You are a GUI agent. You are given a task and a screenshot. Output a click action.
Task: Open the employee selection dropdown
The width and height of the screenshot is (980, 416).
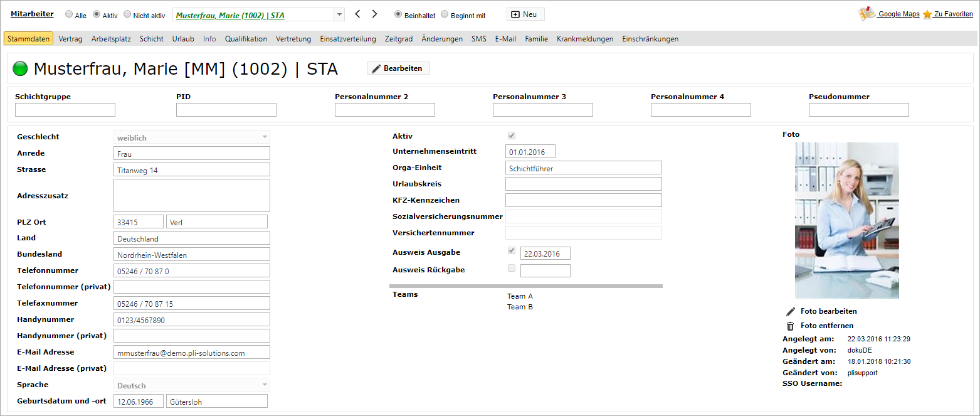pos(339,14)
